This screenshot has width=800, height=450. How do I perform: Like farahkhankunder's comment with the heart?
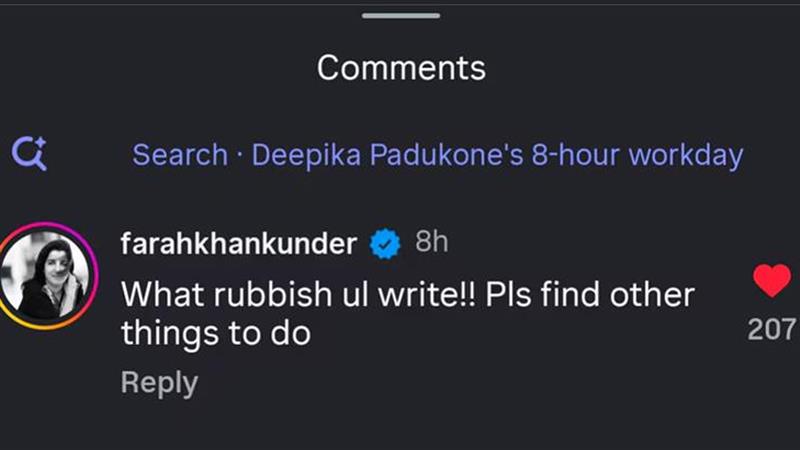tap(771, 281)
